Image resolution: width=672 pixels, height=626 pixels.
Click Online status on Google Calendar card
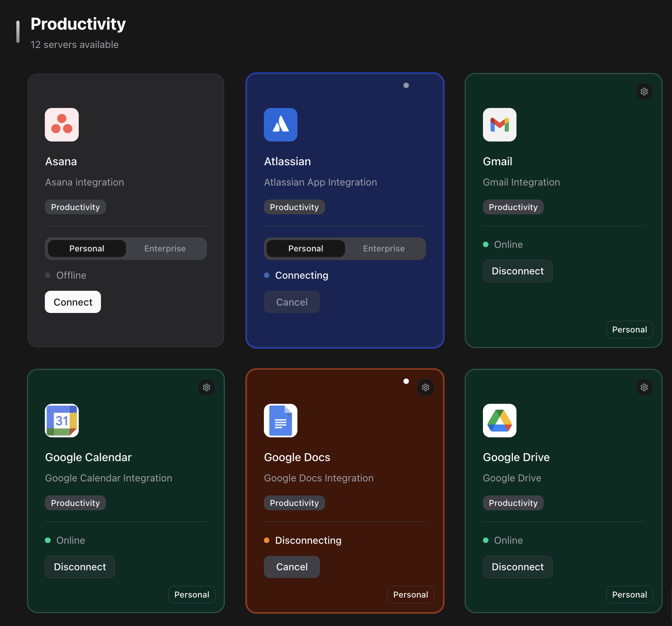click(65, 541)
